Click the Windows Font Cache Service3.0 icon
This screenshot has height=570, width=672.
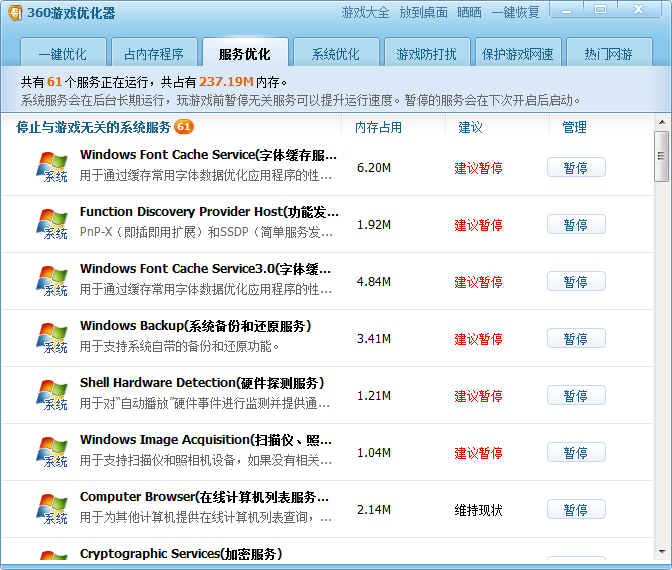point(51,281)
